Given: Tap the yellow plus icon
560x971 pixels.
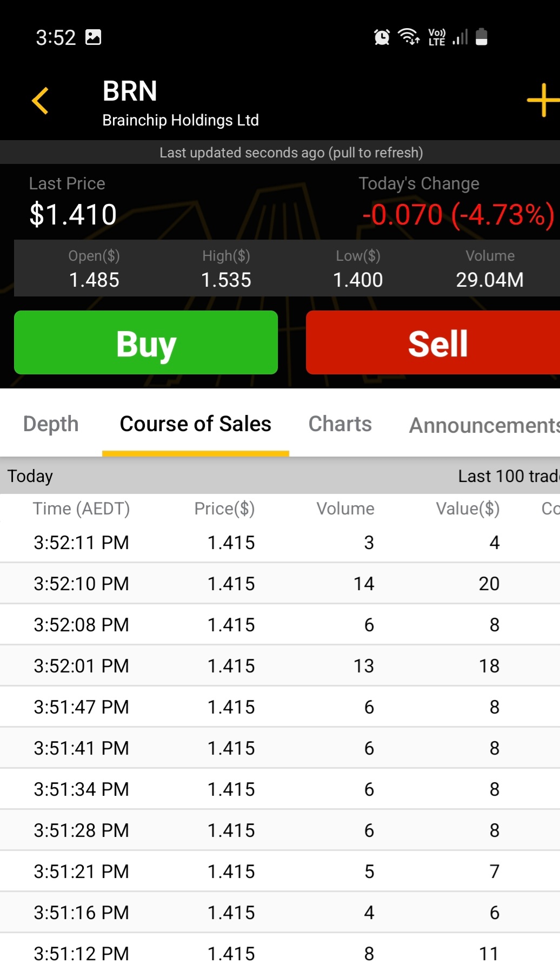Looking at the screenshot, I should (542, 100).
